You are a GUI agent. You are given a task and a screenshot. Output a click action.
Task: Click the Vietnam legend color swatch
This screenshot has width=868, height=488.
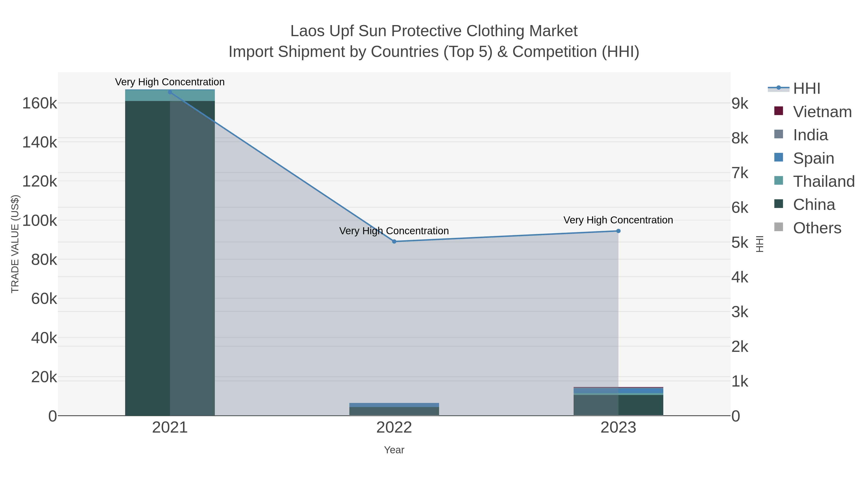(778, 111)
